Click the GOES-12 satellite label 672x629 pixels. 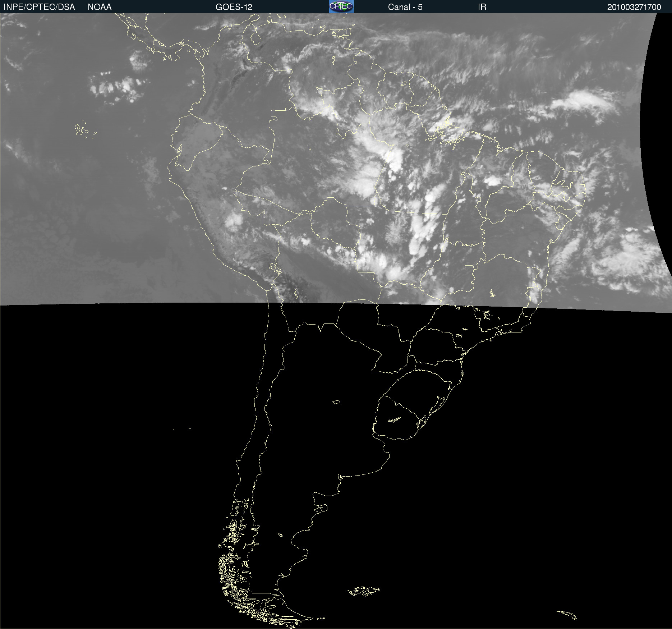(x=234, y=7)
